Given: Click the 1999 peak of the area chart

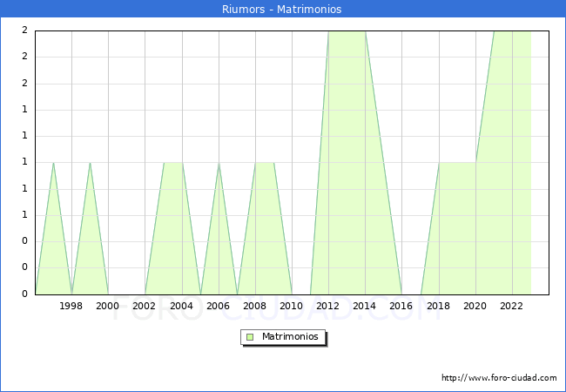Looking at the screenshot, I should coord(90,163).
